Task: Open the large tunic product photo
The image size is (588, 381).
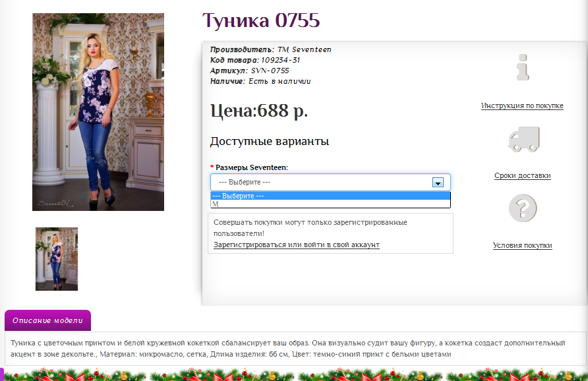Action: click(x=98, y=112)
